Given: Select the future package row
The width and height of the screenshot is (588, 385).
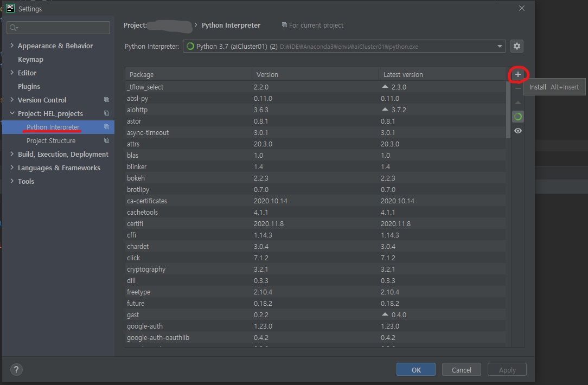Looking at the screenshot, I should coord(315,303).
